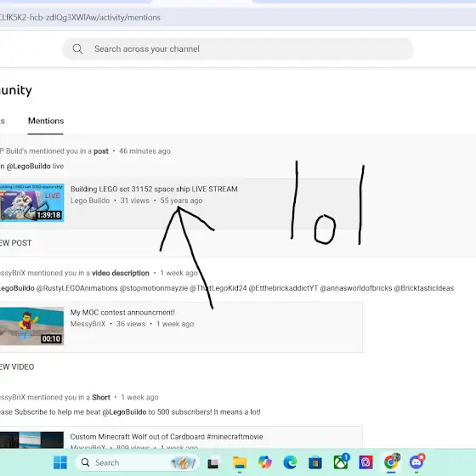Screen dimensions: 476x476
Task: Click the @stopmotionmayzie handle
Action: click(x=154, y=288)
